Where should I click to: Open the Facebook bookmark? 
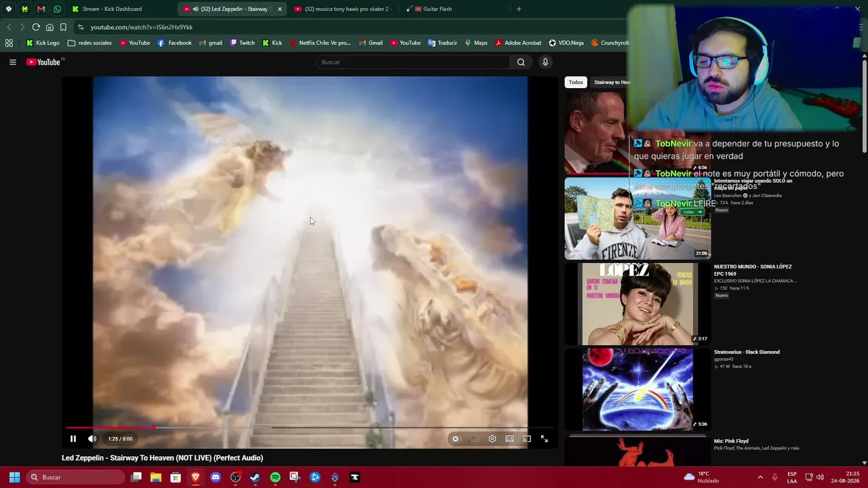[x=174, y=43]
